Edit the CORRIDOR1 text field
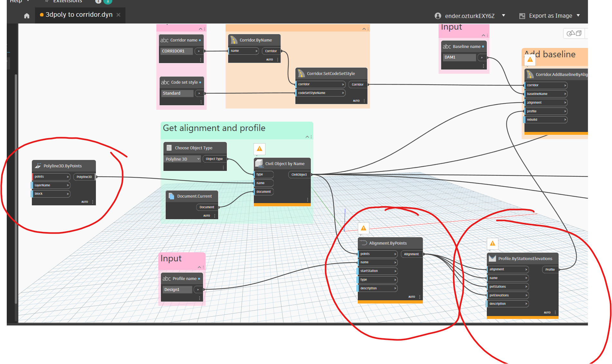The image size is (612, 364). [x=176, y=51]
